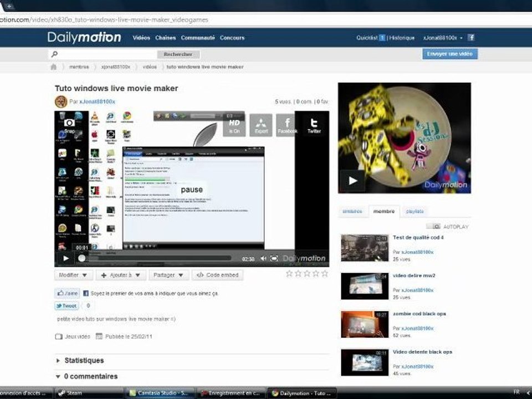The width and height of the screenshot is (532, 399).
Task: Click the Code embed button
Action: [217, 275]
